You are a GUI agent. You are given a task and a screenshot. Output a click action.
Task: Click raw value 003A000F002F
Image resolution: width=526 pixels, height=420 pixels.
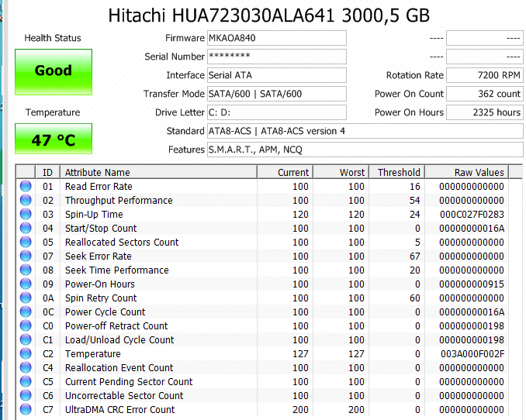tap(472, 354)
